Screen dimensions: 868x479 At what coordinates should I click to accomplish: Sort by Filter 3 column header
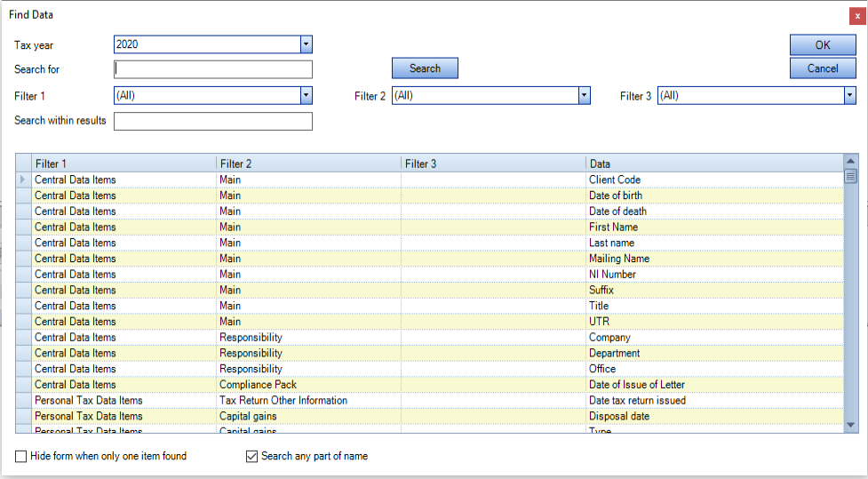[x=494, y=164]
